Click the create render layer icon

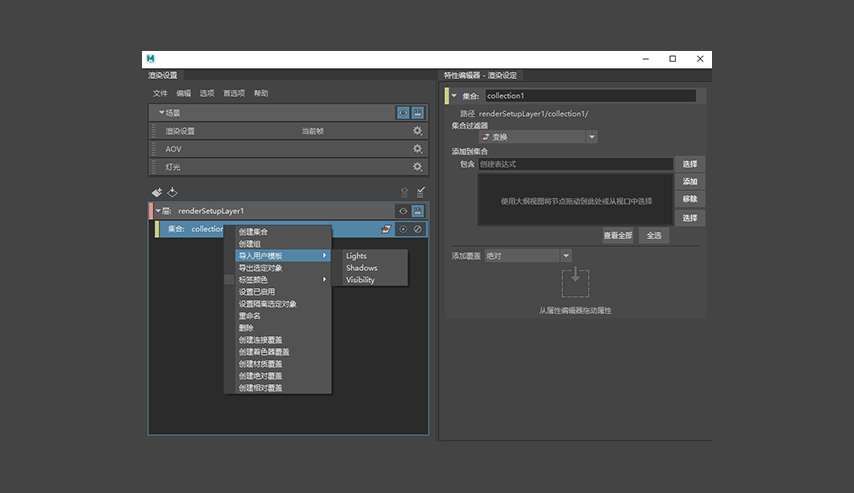[157, 192]
